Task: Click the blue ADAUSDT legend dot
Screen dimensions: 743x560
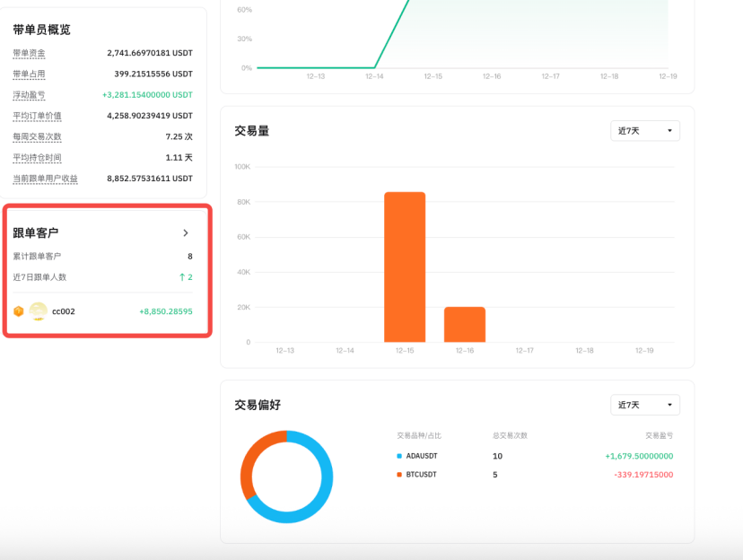Action: point(399,456)
